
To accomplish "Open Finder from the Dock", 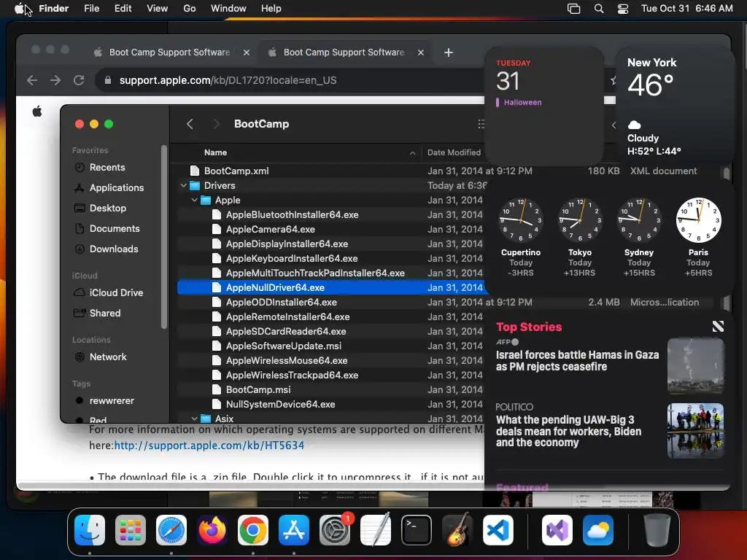I will [90, 530].
